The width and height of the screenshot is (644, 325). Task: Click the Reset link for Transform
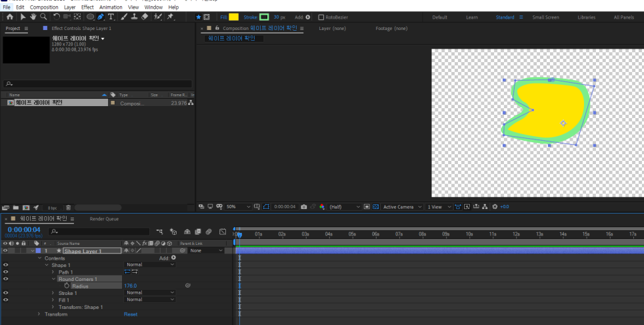point(131,314)
